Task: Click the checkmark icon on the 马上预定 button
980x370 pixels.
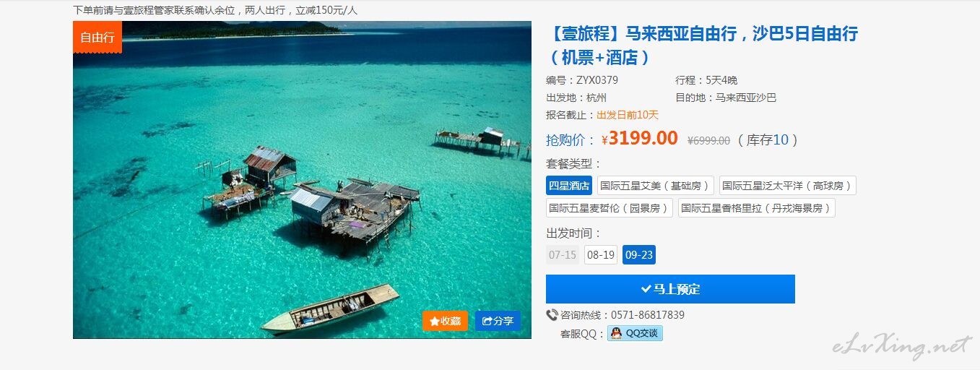Action: click(646, 289)
